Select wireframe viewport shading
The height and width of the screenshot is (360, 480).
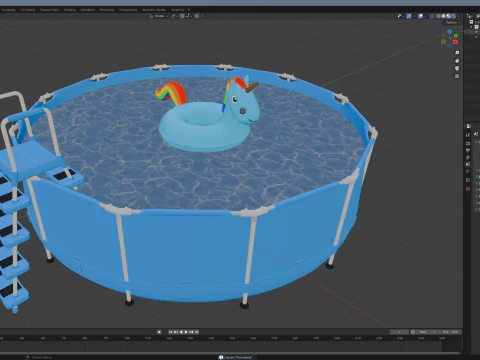pos(438,16)
